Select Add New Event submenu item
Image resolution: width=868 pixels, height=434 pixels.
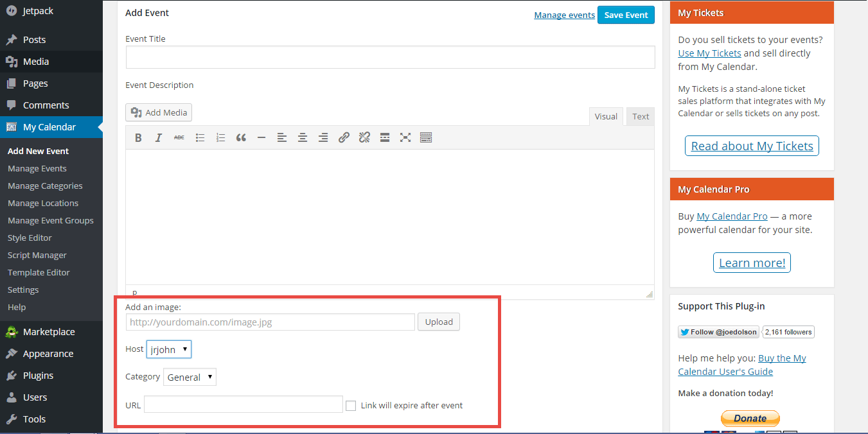coord(39,151)
